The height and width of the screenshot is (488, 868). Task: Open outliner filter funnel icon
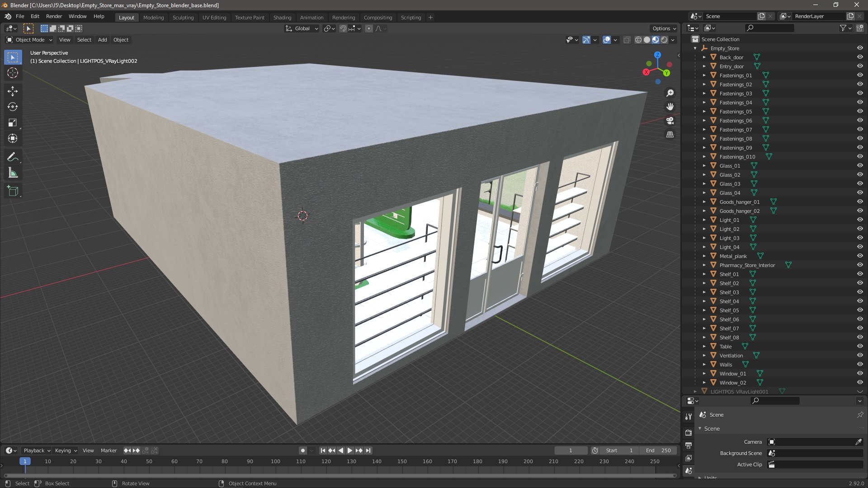[843, 28]
